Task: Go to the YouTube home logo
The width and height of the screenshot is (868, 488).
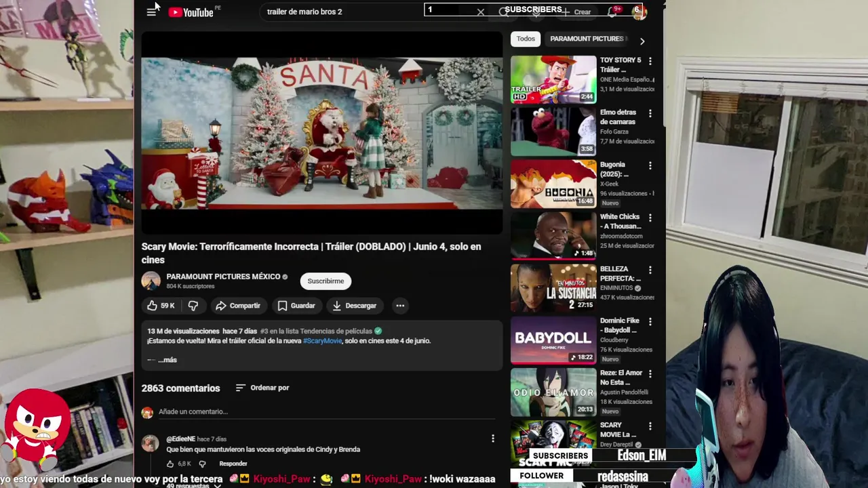Action: pos(191,12)
